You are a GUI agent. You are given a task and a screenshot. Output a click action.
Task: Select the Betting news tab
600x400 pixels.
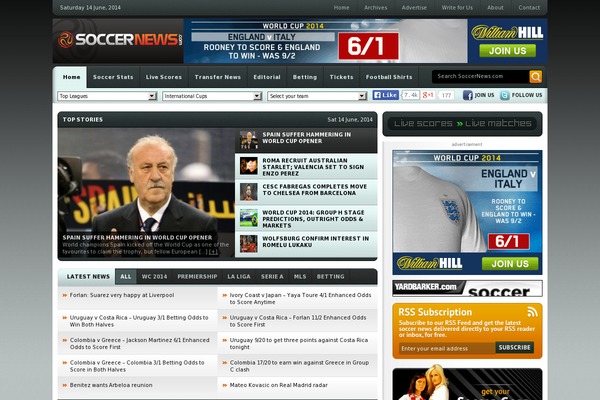(331, 276)
